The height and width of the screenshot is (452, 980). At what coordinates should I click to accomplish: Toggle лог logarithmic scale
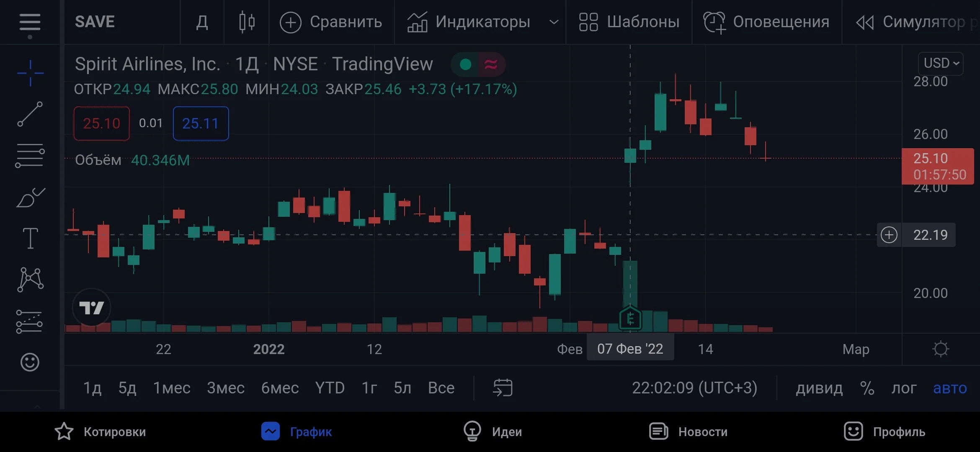[904, 388]
